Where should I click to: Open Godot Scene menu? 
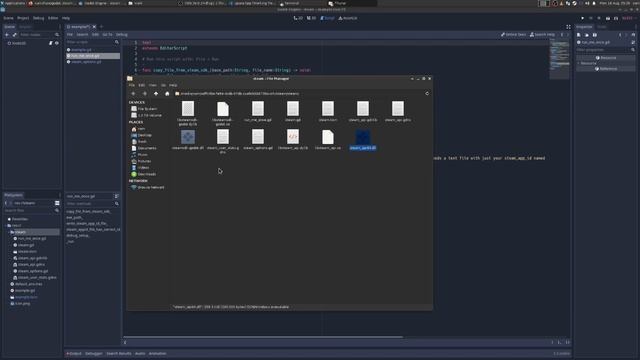coord(8,18)
